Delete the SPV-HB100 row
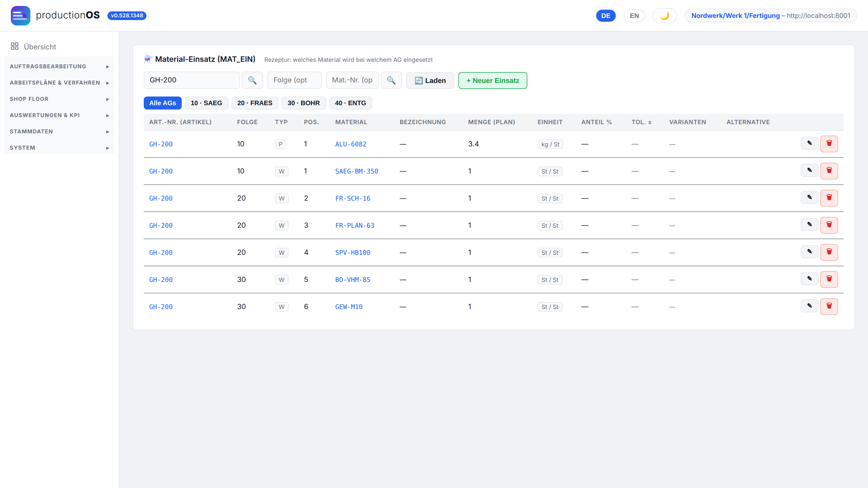868x488 pixels. coord(829,252)
